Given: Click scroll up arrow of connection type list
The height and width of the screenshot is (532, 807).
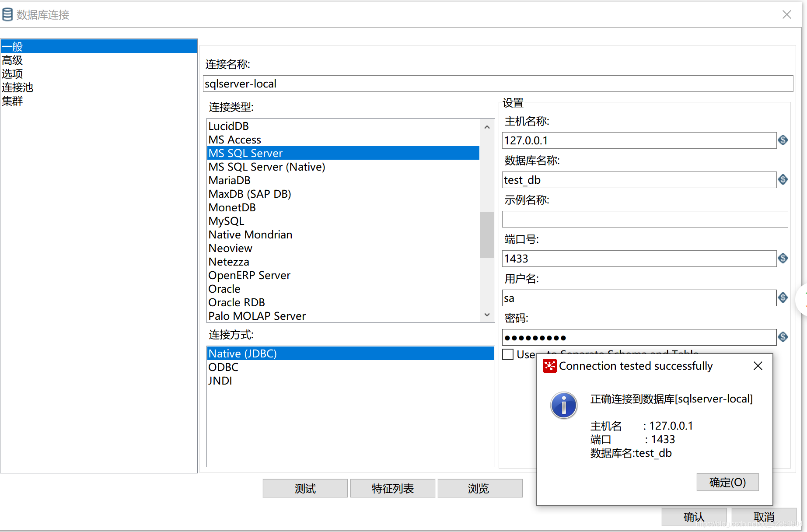Looking at the screenshot, I should pyautogui.click(x=487, y=127).
